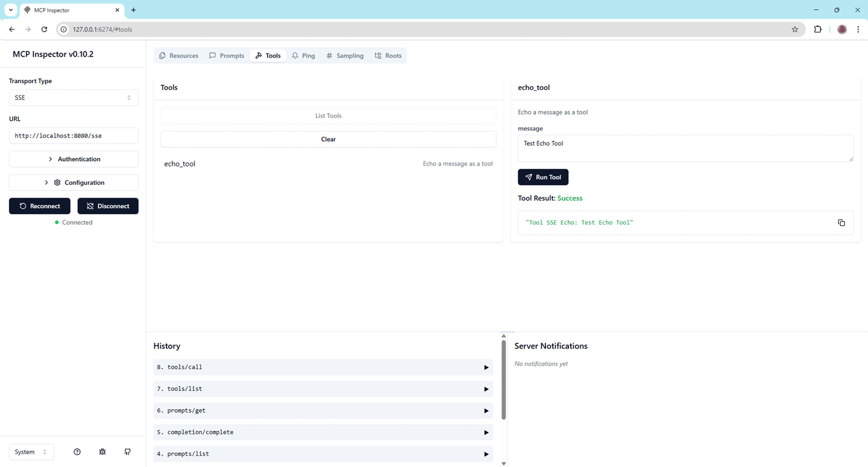Screen dimensions: 868x467
Task: Open the Roots tab
Action: click(x=388, y=56)
